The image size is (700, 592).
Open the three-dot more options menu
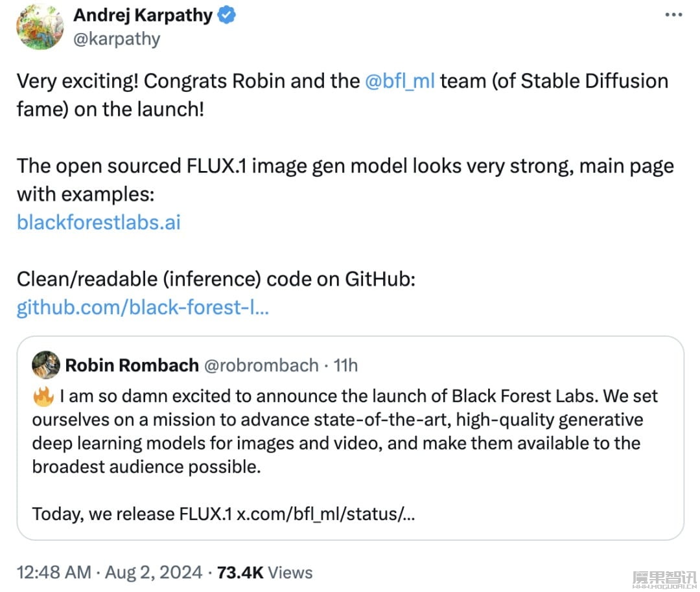(673, 15)
